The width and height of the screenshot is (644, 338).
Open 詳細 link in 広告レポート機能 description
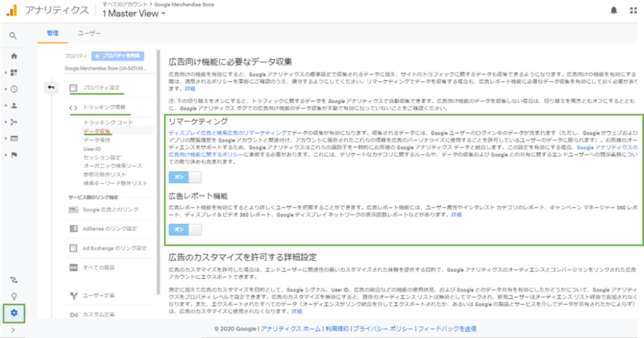457,214
